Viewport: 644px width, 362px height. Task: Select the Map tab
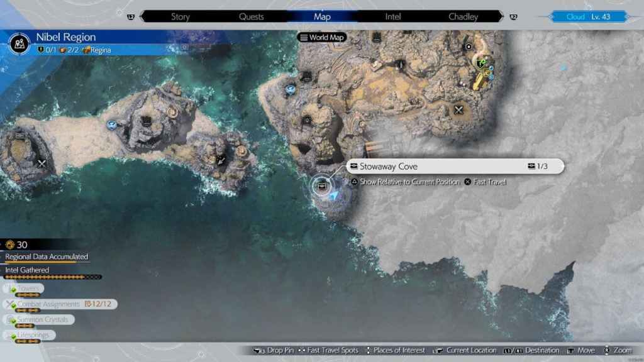click(322, 17)
